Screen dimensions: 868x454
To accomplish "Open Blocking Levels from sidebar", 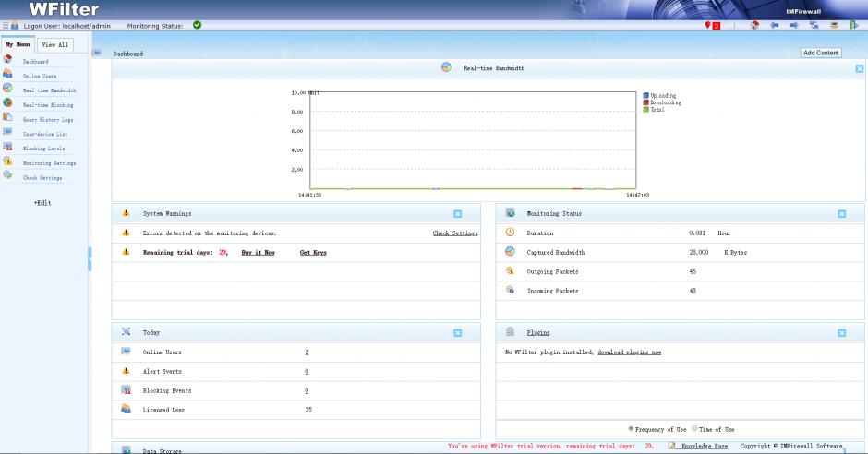I will click(x=43, y=149).
